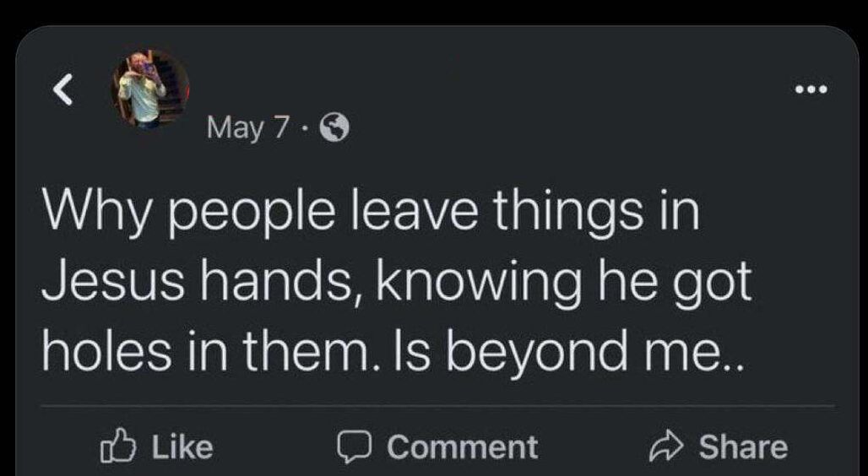Click post line "Why people leave things in"

371,214
